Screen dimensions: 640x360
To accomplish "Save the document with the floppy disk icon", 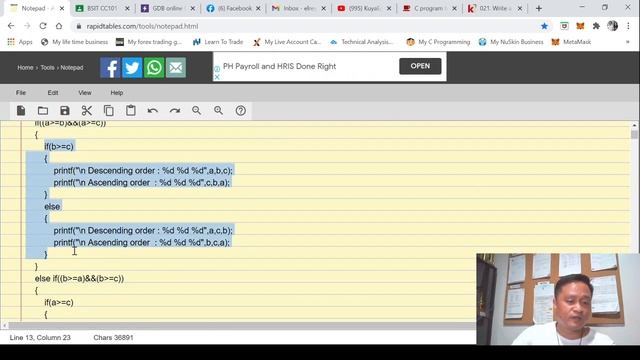I will pos(64,111).
